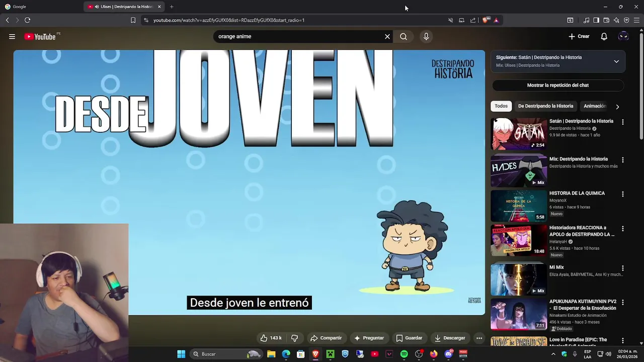Open the YouTube hamburger guide menu
The height and width of the screenshot is (362, 644).
coord(12,36)
